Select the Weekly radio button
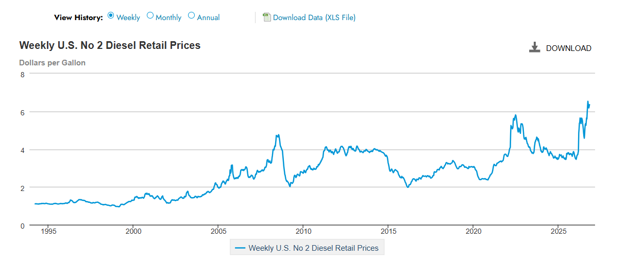Screen dimensions: 644x260 (x=111, y=15)
